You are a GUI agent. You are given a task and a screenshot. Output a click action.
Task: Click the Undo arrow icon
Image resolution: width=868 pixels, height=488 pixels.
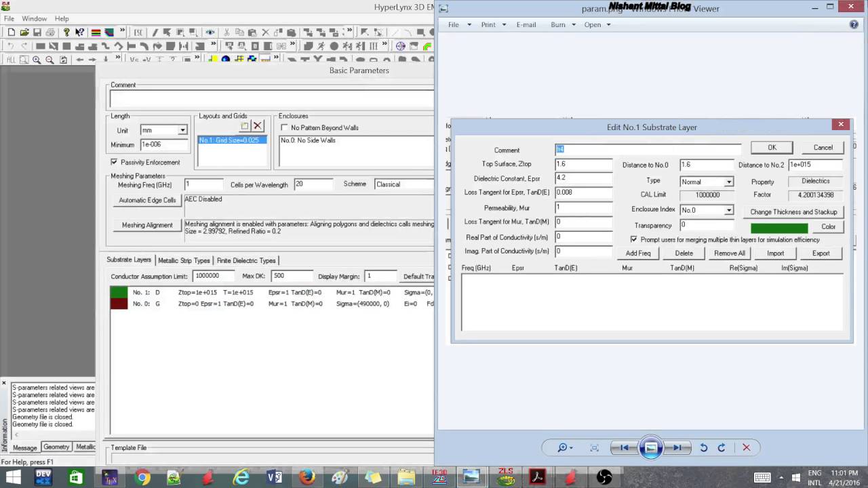tap(11, 46)
